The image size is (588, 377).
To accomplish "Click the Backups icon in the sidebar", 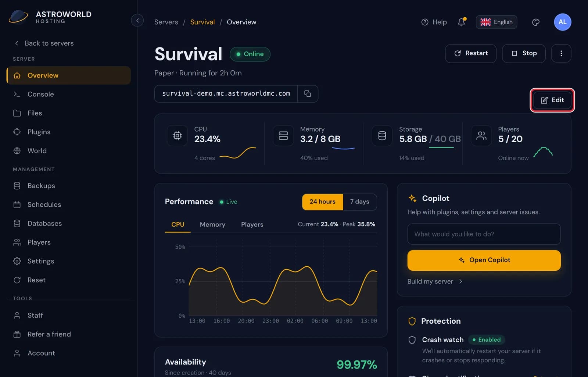I will point(17,186).
